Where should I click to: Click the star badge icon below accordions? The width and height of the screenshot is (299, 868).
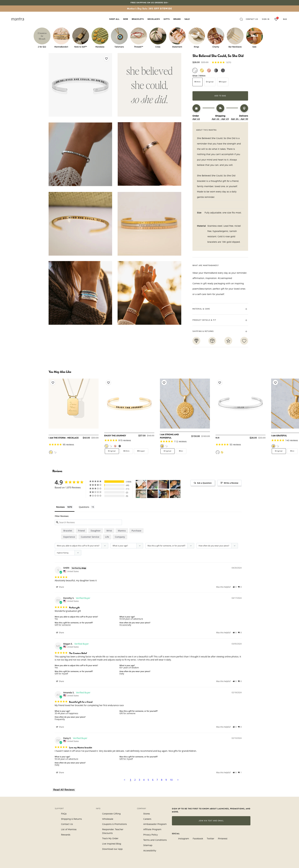pos(228,341)
